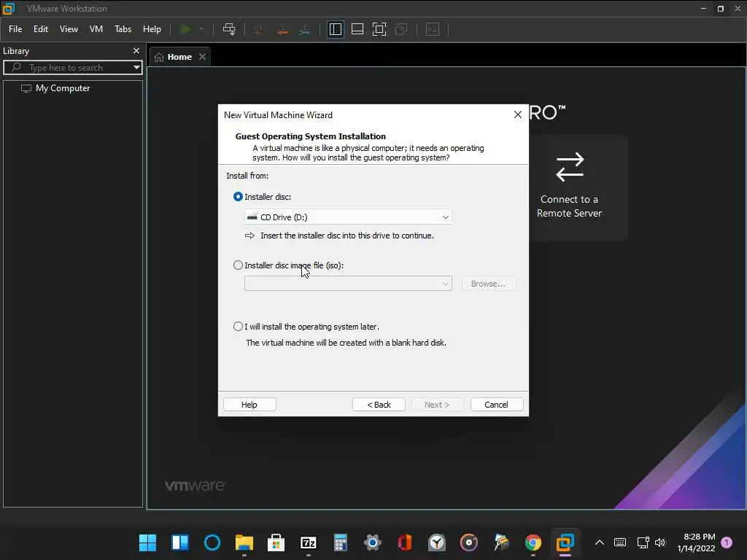Open the disc media app in taskbar
747x560 pixels.
tap(469, 542)
